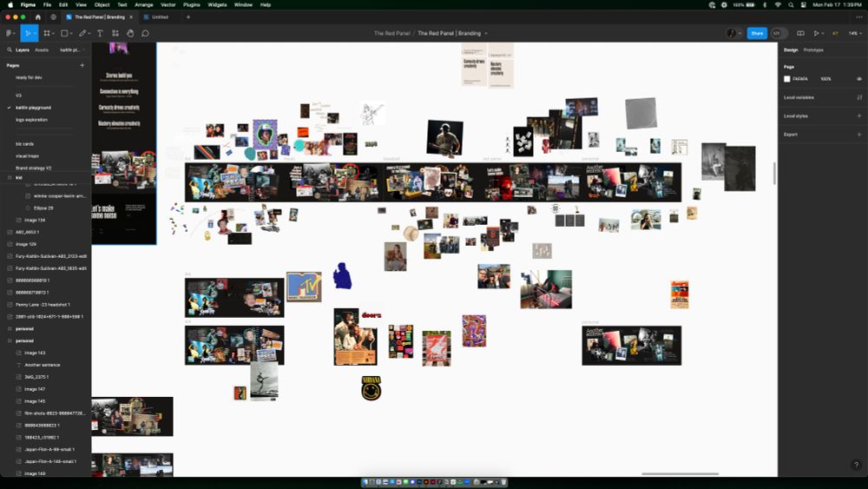Image resolution: width=868 pixels, height=489 pixels.
Task: Select the 'Penny Lane -23 headshot 1' layer
Action: (43, 305)
